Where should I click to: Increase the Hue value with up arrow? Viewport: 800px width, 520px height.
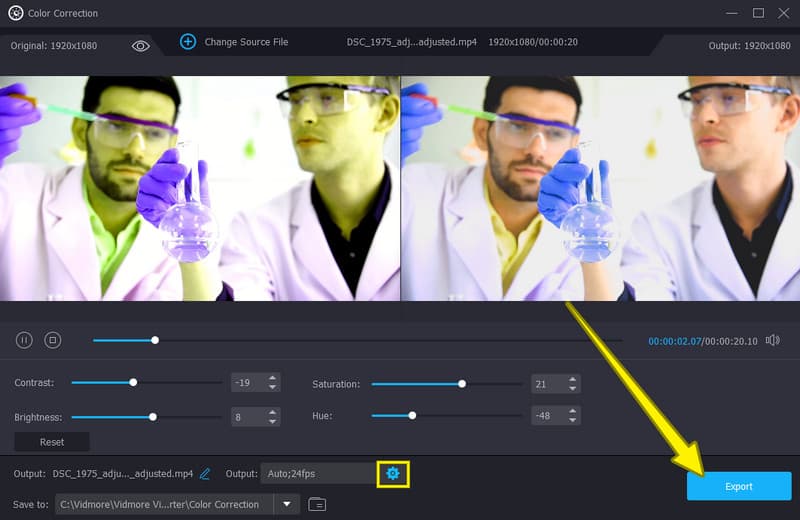tap(573, 411)
